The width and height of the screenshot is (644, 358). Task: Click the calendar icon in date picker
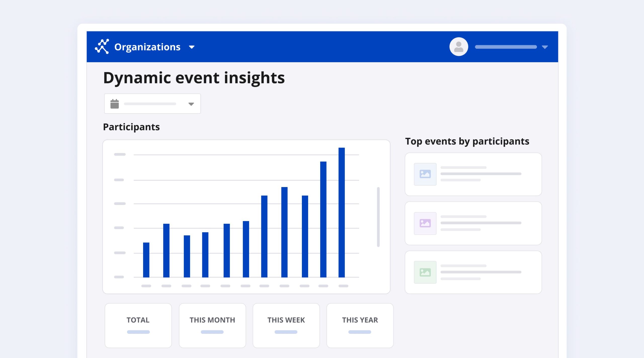click(x=114, y=104)
